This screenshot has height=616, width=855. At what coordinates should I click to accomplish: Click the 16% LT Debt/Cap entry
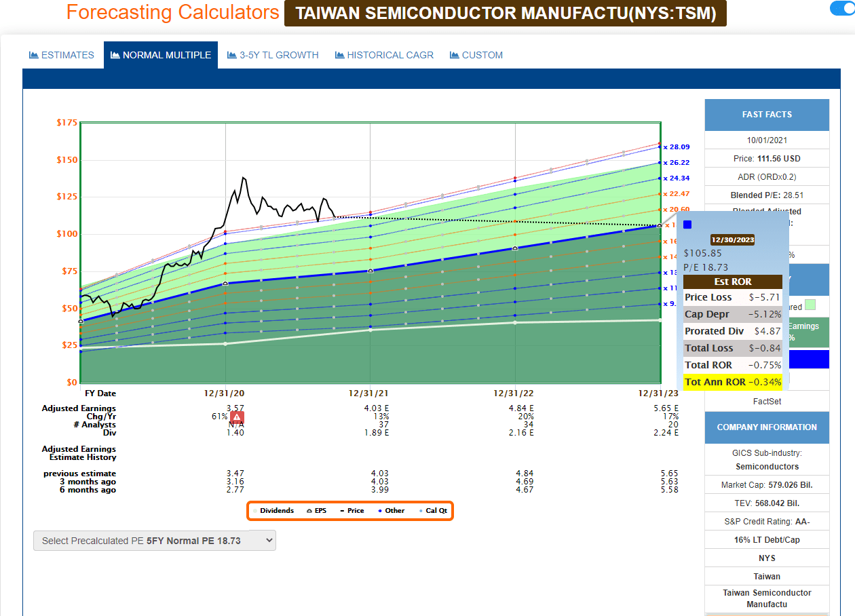pos(767,540)
